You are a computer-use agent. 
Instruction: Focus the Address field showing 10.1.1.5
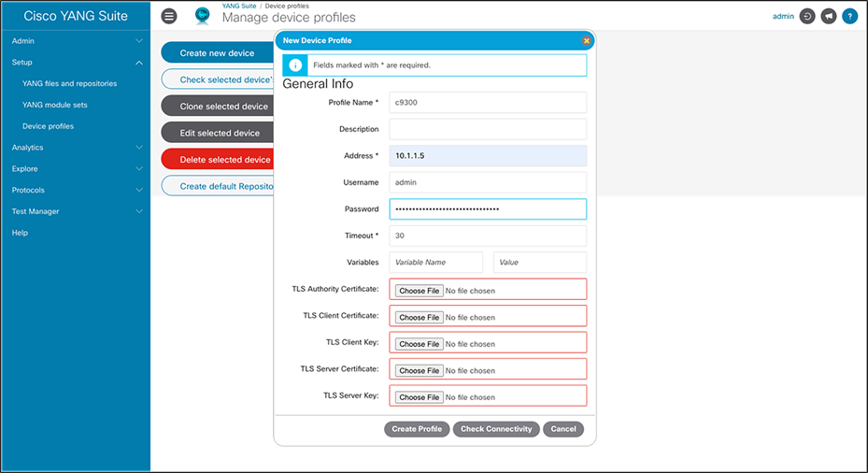tap(488, 155)
